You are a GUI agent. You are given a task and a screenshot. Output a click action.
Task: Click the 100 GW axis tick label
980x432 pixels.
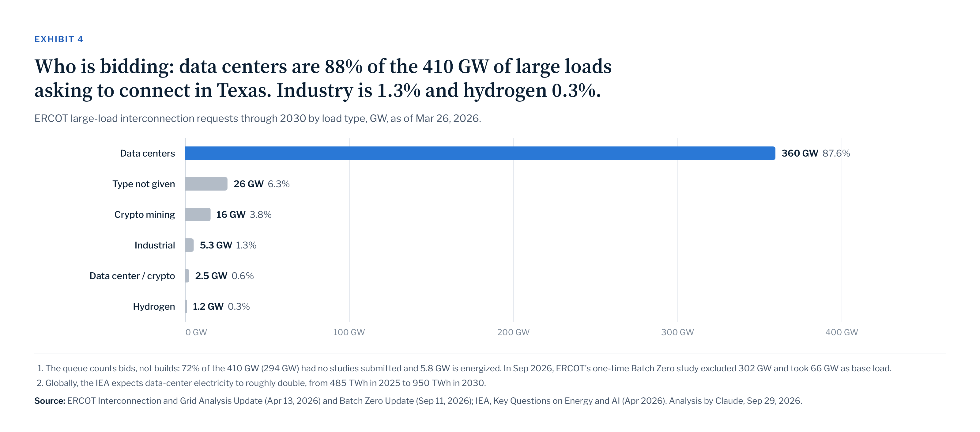[x=349, y=332]
